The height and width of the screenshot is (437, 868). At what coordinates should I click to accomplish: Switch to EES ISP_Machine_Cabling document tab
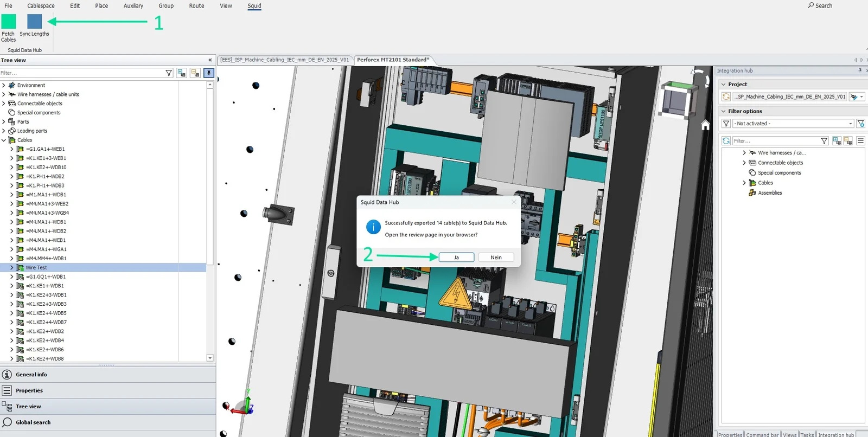click(x=284, y=60)
